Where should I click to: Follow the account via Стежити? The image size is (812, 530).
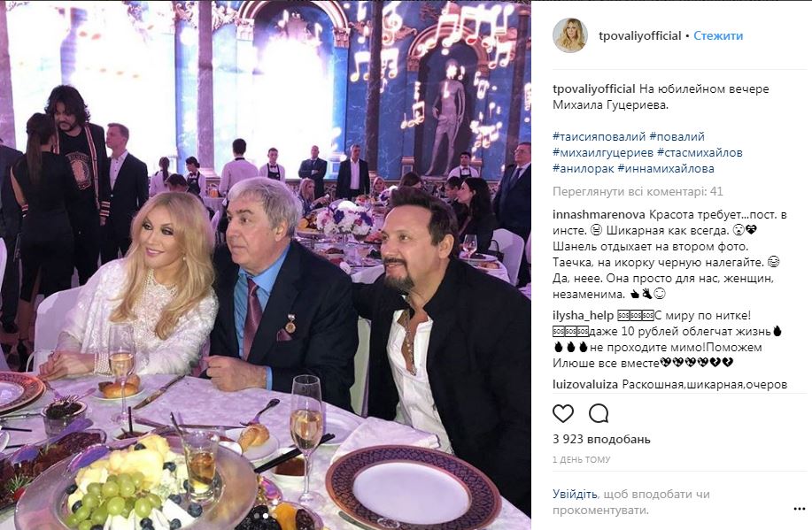coord(718,35)
